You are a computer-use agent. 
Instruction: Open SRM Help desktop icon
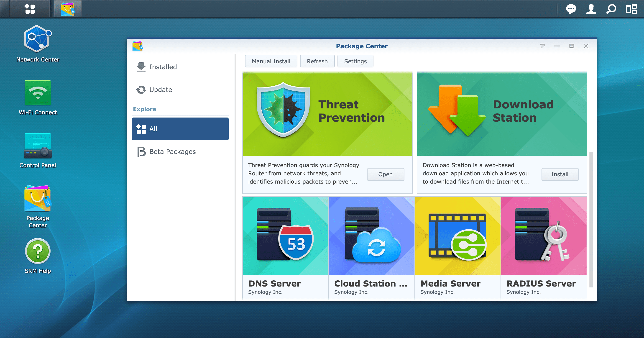(38, 256)
